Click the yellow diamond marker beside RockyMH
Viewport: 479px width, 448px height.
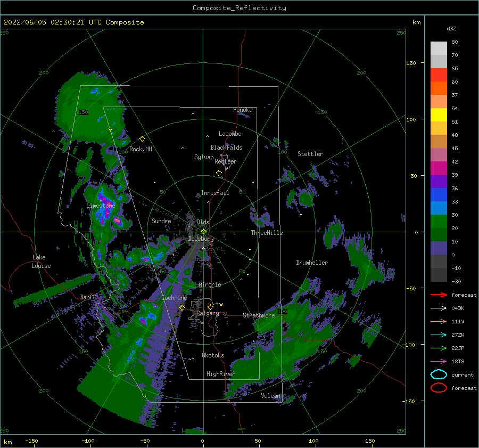coord(142,139)
